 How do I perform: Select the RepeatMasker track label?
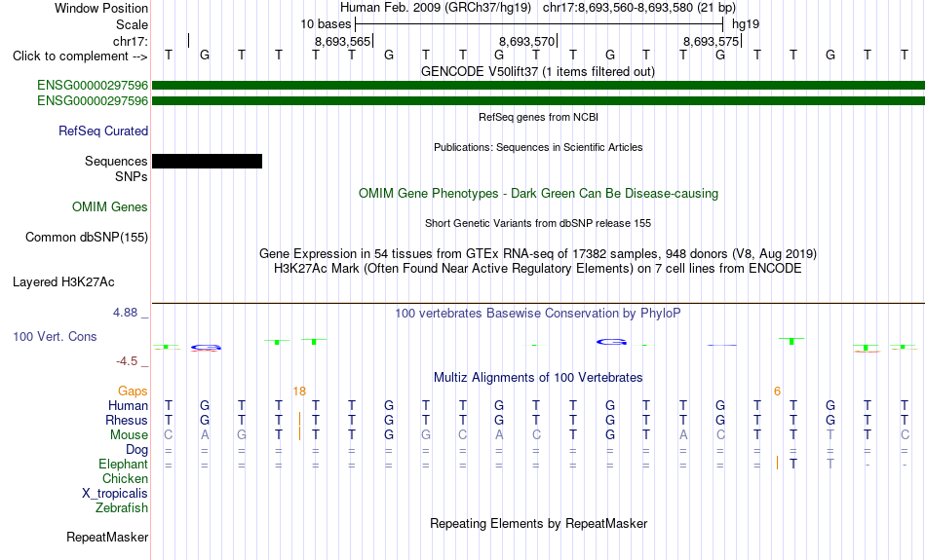tap(107, 537)
